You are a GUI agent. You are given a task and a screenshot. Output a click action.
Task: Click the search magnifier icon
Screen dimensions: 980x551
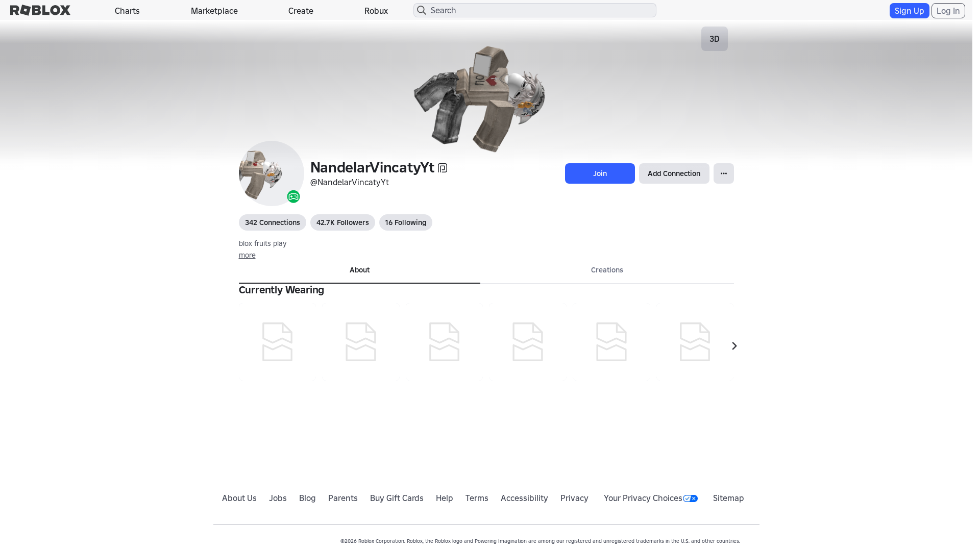coord(422,10)
